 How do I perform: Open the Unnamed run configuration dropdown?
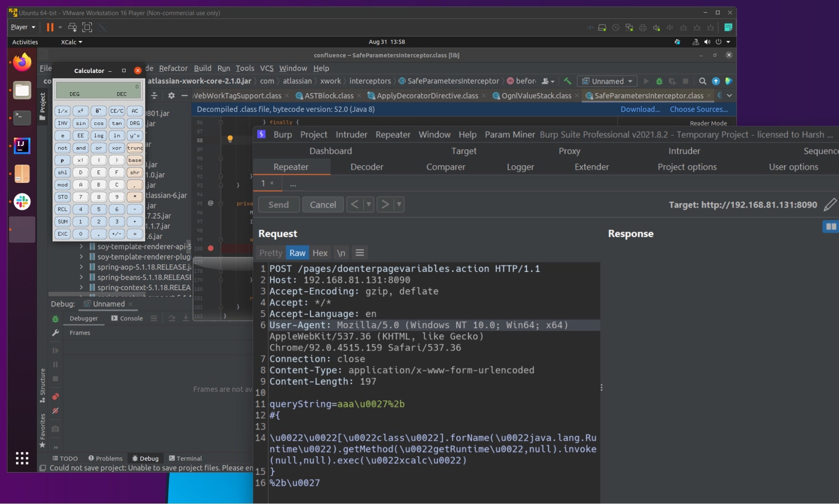(x=607, y=81)
